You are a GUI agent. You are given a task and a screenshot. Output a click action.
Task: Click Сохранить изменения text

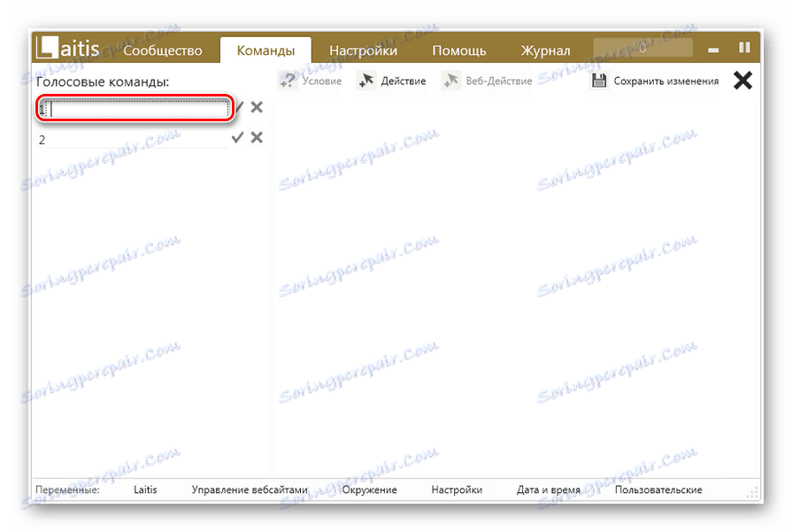[665, 81]
